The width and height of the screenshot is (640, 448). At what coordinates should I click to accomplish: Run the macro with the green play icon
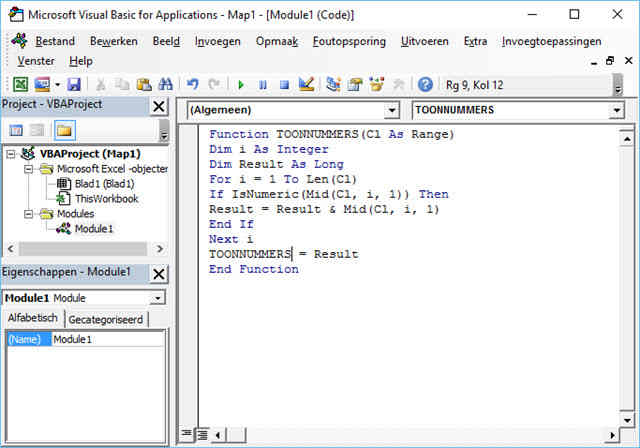241,85
